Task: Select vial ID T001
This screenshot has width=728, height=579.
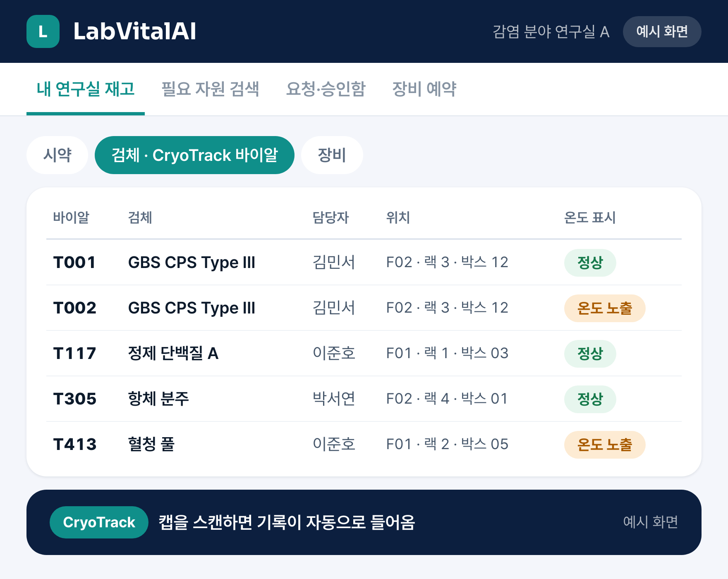Action: 75,262
